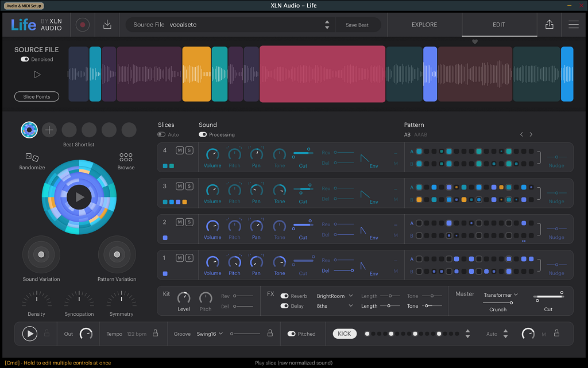This screenshot has height=368, width=588.
Task: Select the large red waveform slice
Action: [323, 74]
